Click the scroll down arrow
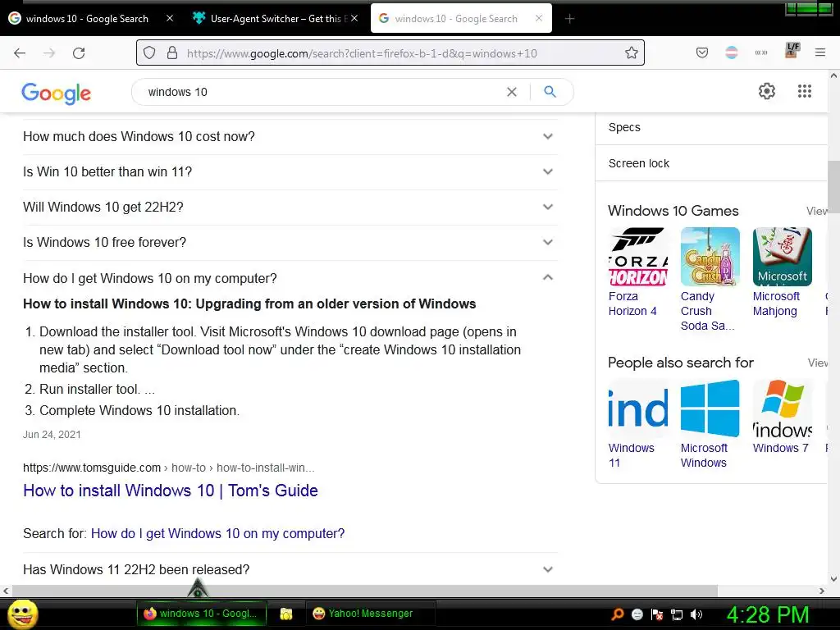 click(x=833, y=578)
